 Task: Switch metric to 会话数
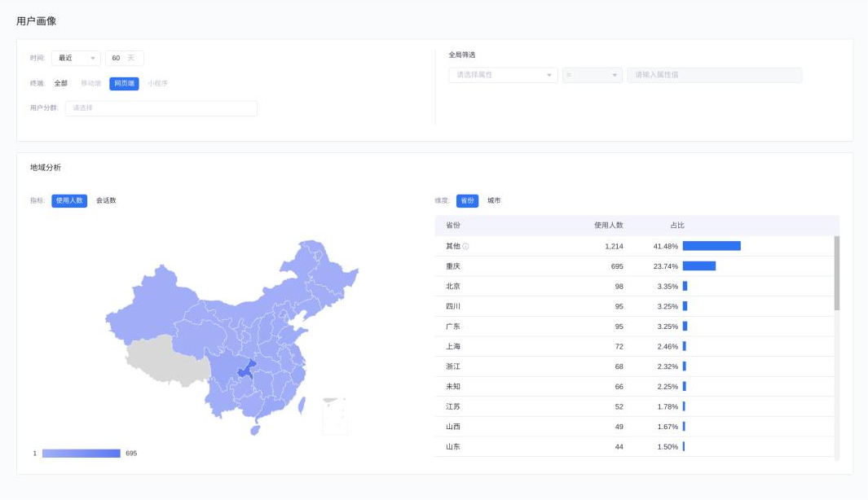(x=106, y=201)
